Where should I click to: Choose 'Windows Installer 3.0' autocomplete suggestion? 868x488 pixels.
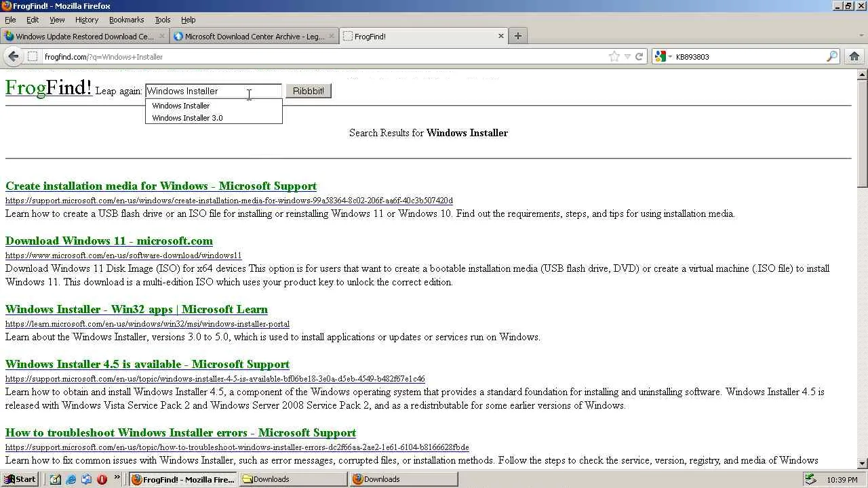214,118
